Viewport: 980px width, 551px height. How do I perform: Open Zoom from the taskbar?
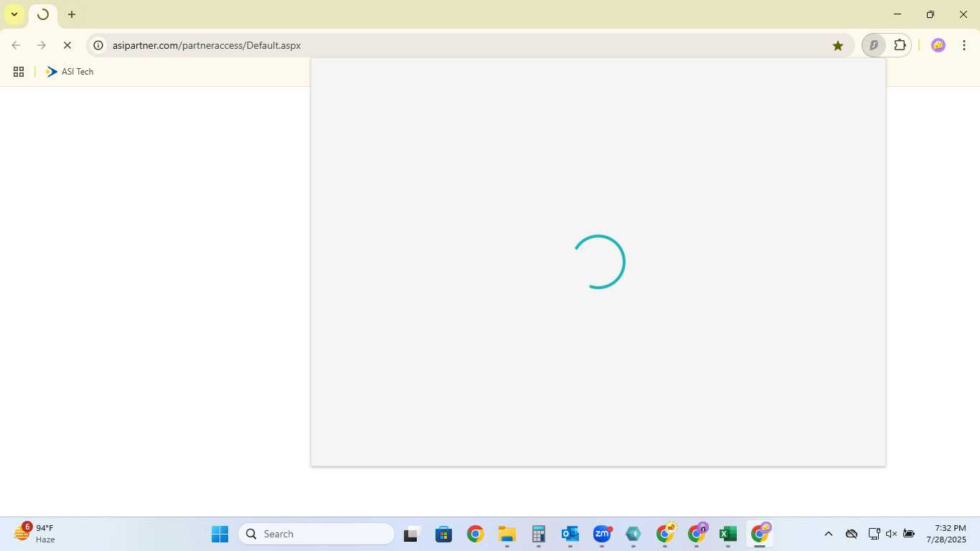click(x=602, y=534)
